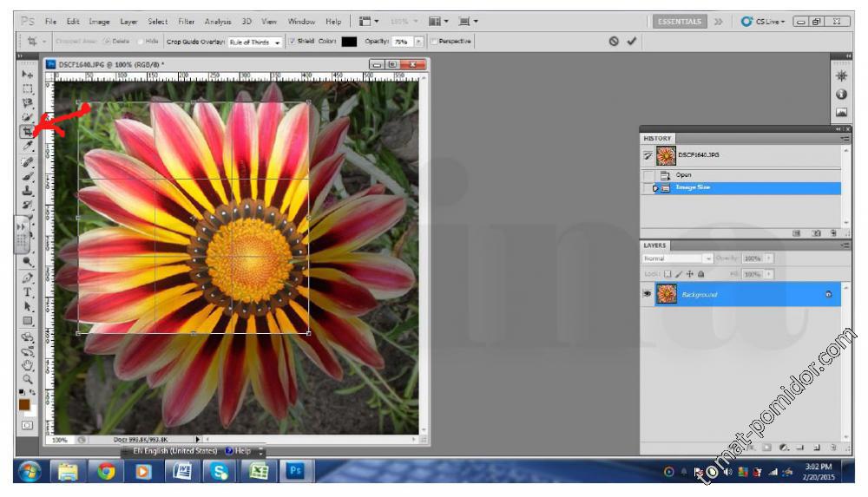Hide the Background layer with eye icon
The width and height of the screenshot is (868, 497).
647,295
